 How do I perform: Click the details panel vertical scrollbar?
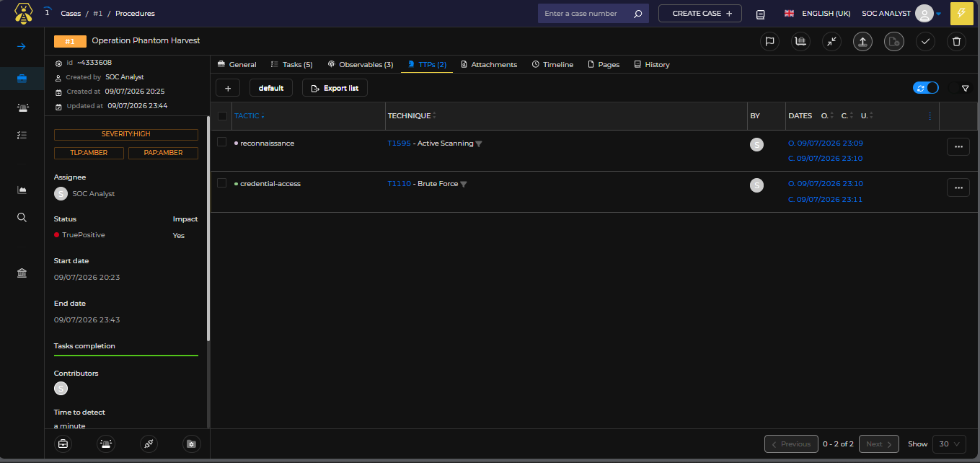point(208,227)
